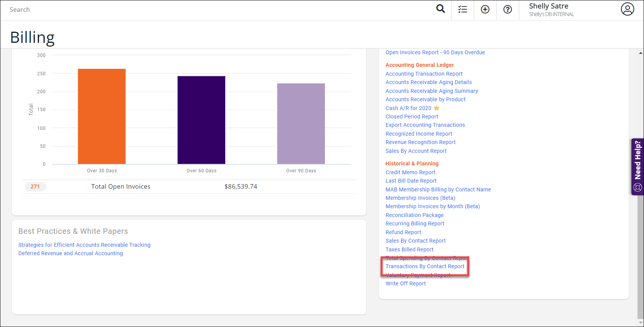Select the dark purple Over 60 Days bar
This screenshot has height=327, width=644.
coord(201,120)
